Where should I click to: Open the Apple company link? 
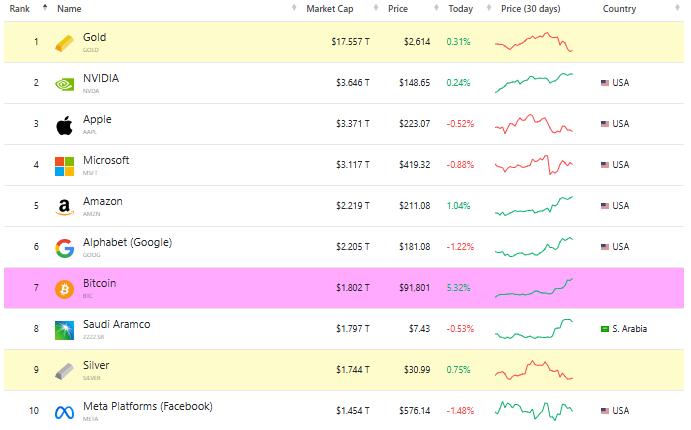[97, 119]
